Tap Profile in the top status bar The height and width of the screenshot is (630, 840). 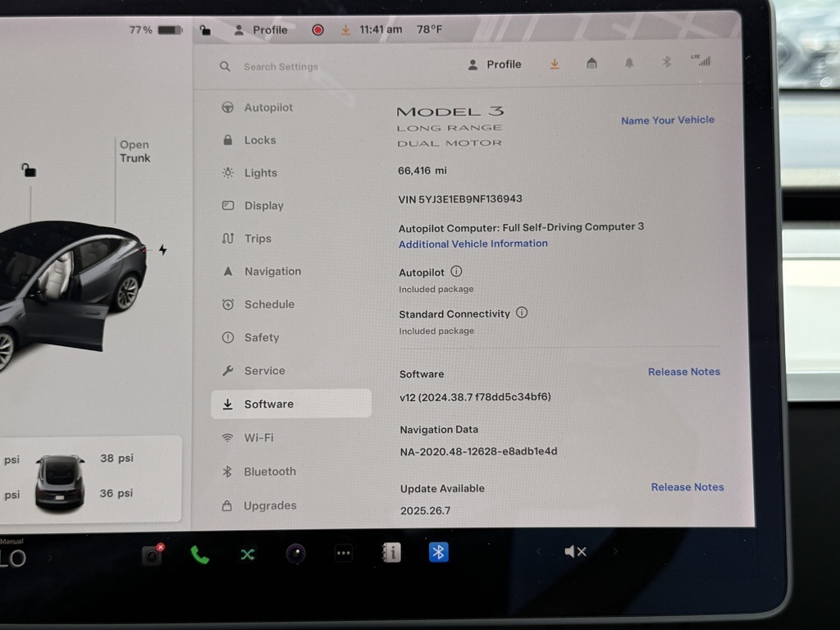click(261, 30)
